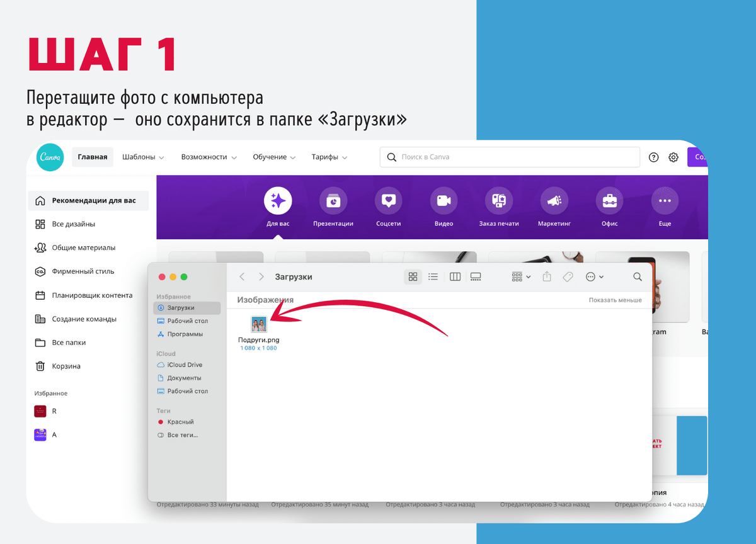Select the Видео category icon
The width and height of the screenshot is (756, 544).
click(444, 201)
